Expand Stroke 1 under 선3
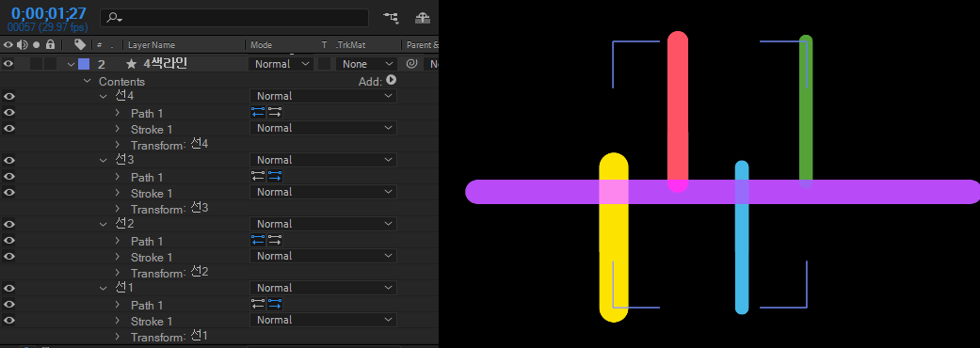 pos(117,193)
